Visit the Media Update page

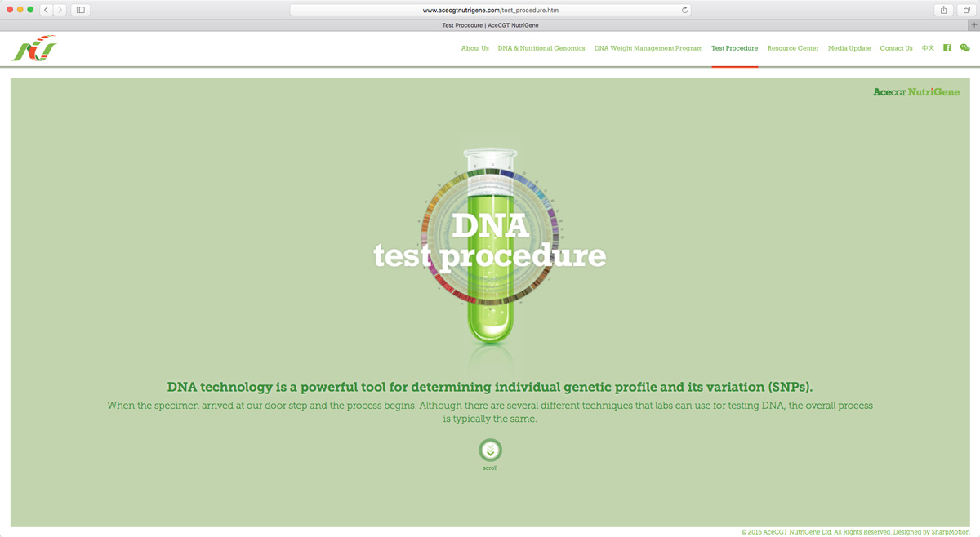click(849, 48)
